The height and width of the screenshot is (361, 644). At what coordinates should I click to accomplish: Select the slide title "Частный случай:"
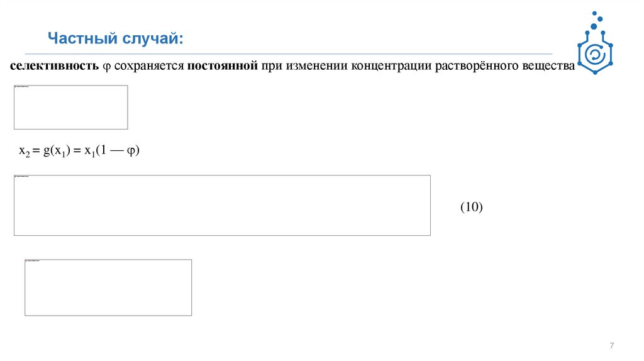click(x=116, y=39)
